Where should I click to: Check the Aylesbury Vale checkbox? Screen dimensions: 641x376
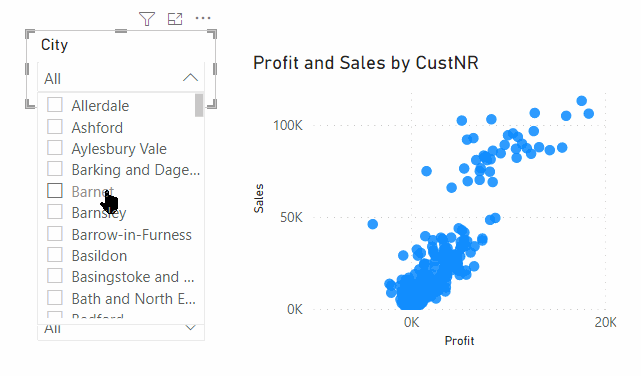coord(55,148)
